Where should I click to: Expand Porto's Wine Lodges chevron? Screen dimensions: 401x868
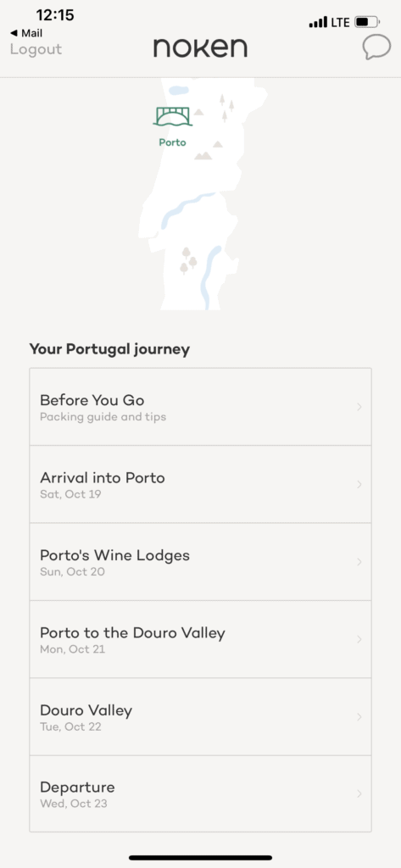click(359, 562)
